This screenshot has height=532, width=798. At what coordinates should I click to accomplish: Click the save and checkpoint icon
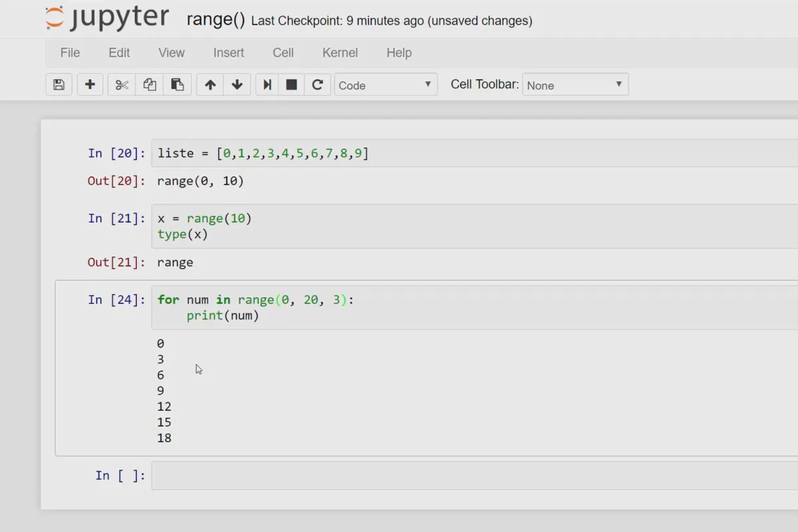coord(59,84)
